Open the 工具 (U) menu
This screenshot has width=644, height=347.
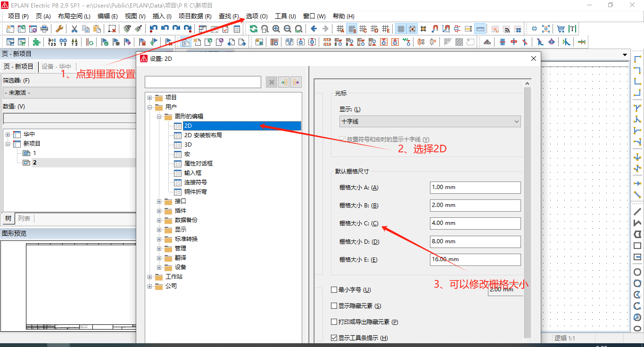[285, 16]
